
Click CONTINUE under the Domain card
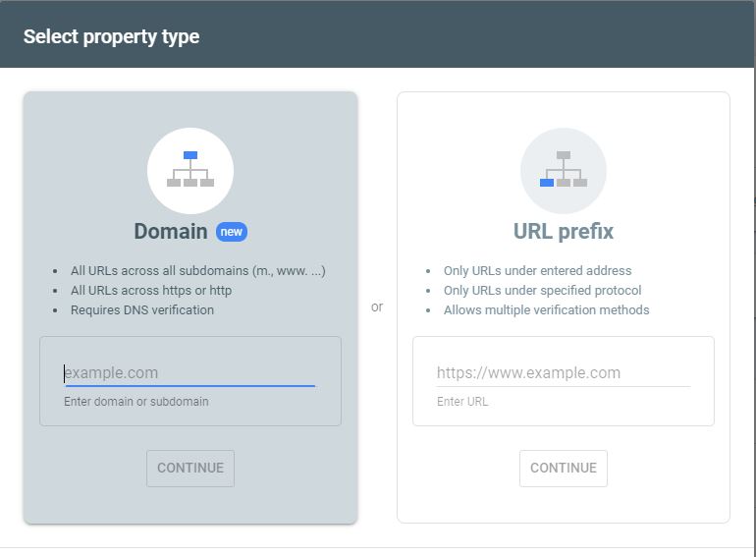[190, 469]
